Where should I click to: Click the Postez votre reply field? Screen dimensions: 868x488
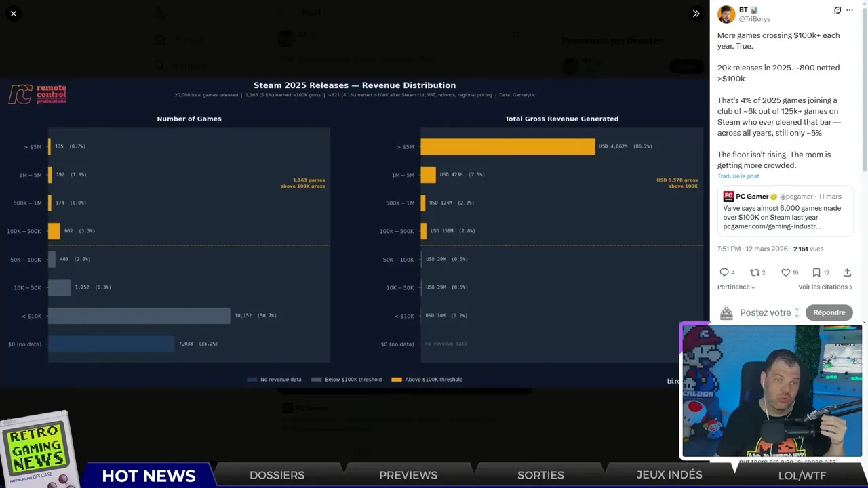pyautogui.click(x=765, y=312)
